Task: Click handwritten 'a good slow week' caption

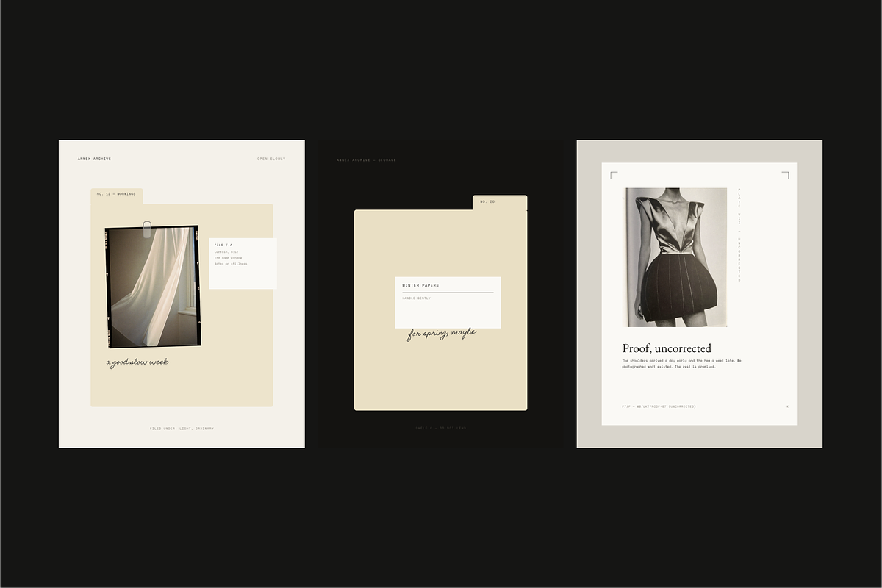Action: coord(137,362)
